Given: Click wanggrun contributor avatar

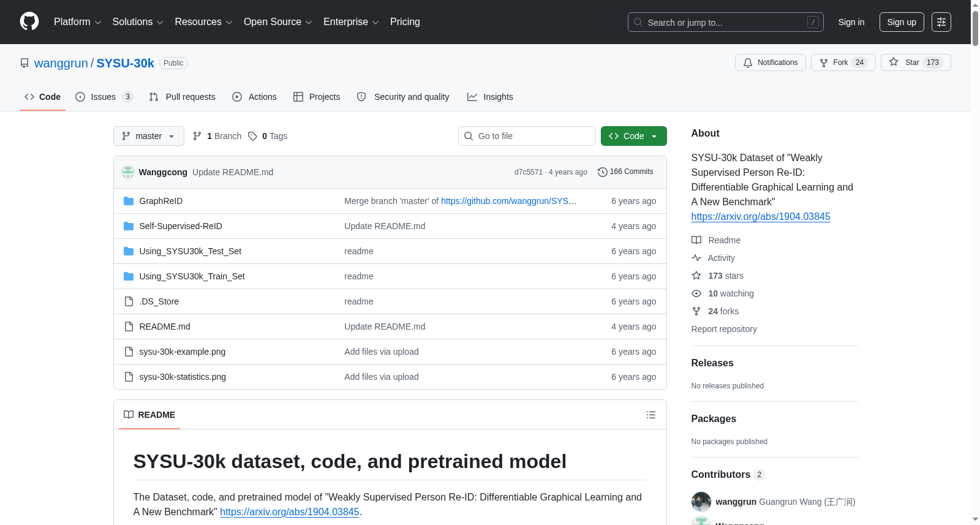Looking at the screenshot, I should click(x=701, y=502).
